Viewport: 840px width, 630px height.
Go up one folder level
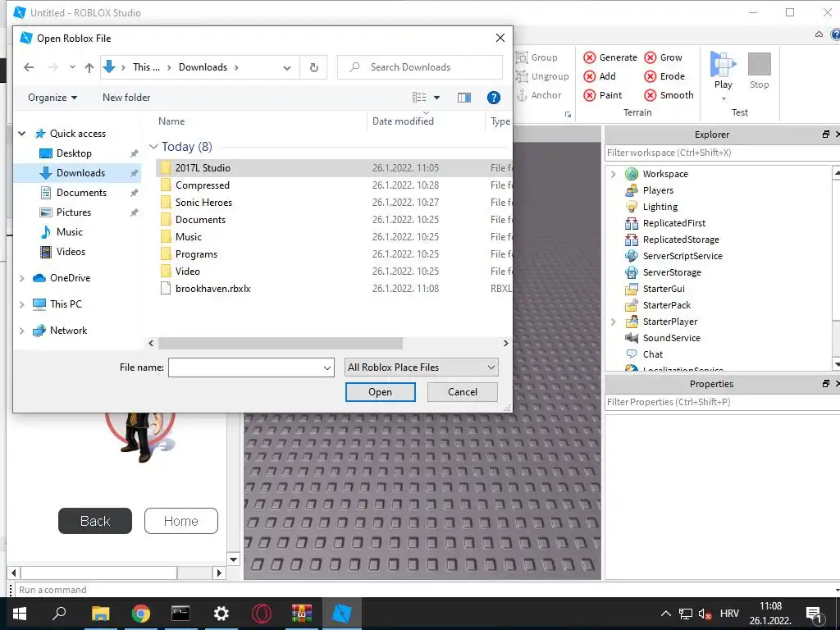tap(89, 67)
